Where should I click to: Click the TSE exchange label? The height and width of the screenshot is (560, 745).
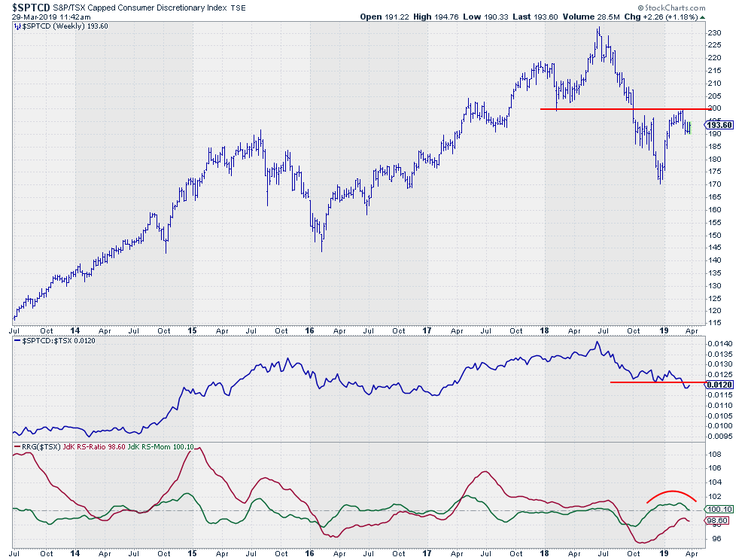tap(238, 8)
